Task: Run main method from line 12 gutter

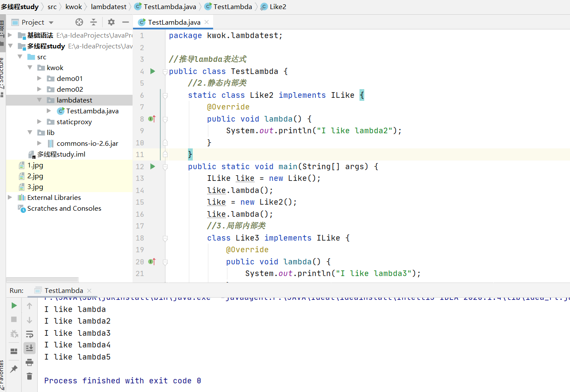Action: click(152, 166)
